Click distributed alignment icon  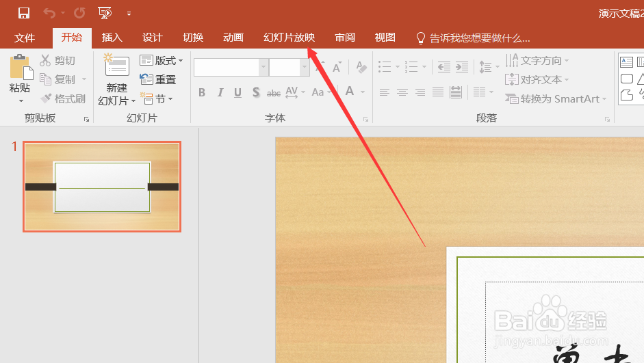tap(456, 92)
